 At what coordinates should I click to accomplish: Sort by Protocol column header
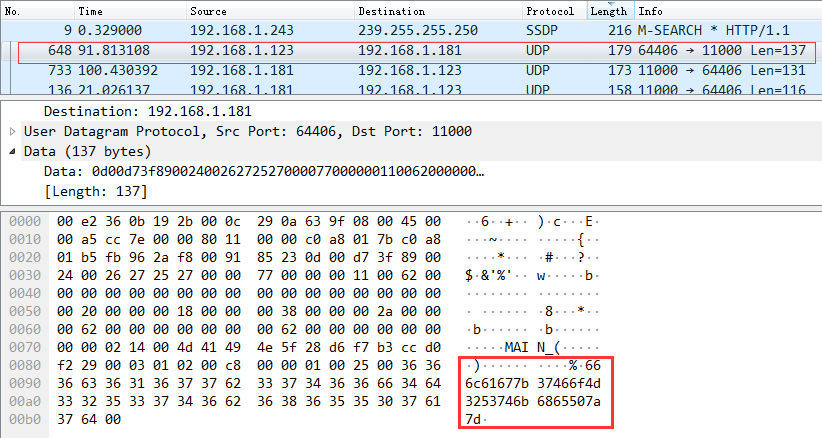[x=550, y=11]
